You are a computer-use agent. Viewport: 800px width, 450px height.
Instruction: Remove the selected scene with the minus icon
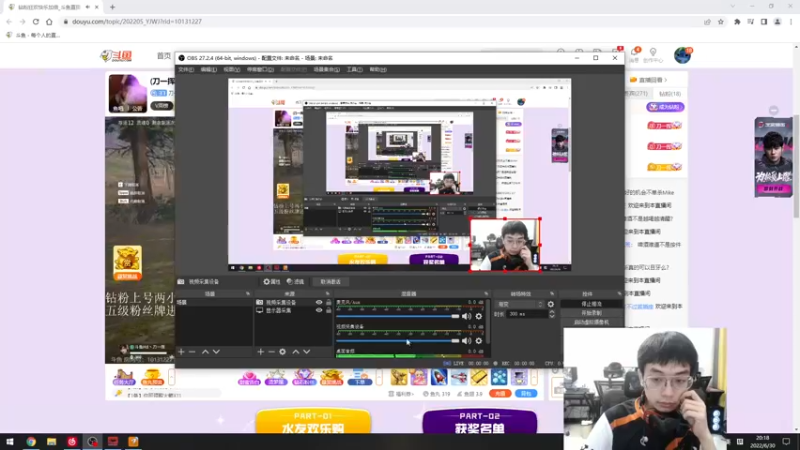(192, 352)
